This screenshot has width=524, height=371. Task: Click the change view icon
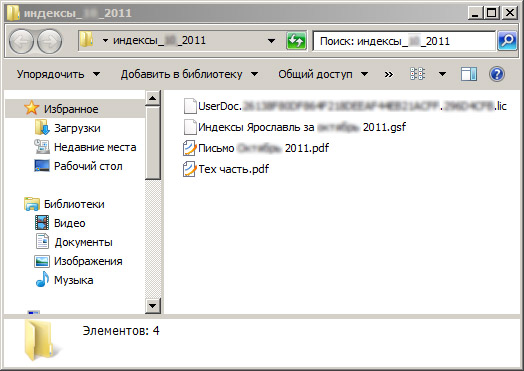click(417, 74)
